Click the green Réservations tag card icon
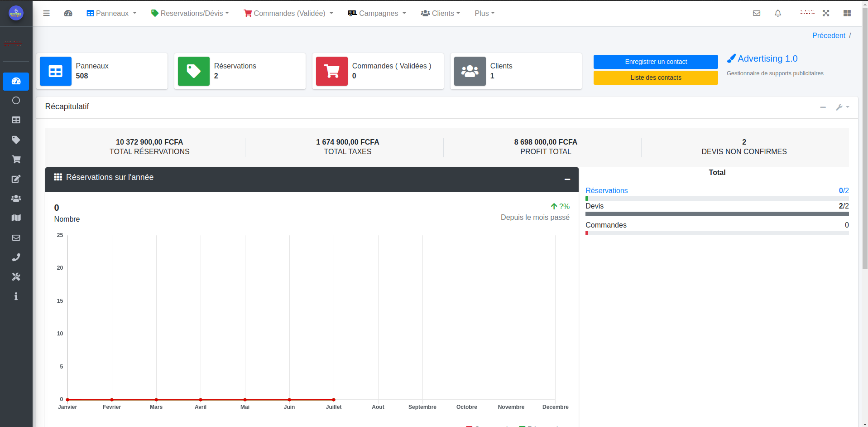868x427 pixels. point(194,71)
